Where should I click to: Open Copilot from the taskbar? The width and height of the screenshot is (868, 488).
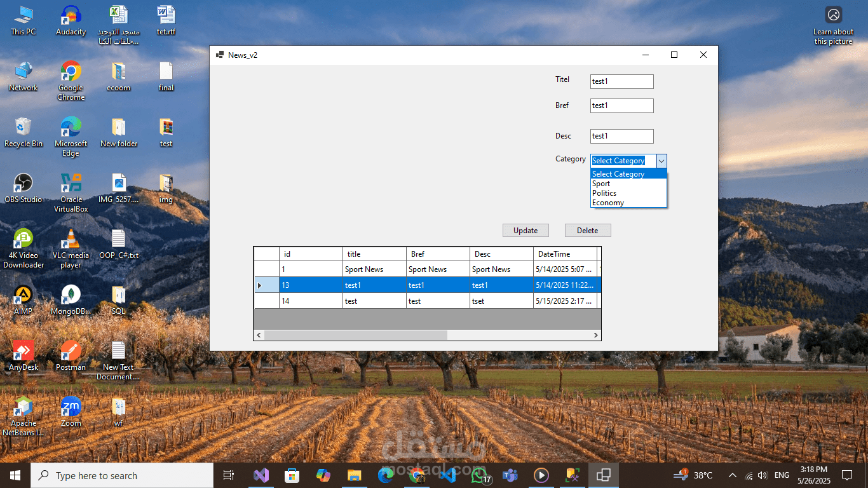[323, 475]
